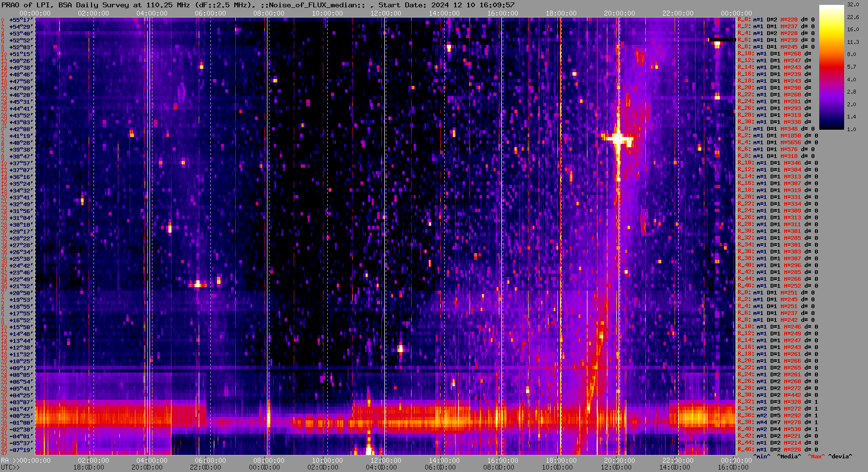Click the +41°19' declination label
This screenshot has width=868, height=472.
pos(20,136)
